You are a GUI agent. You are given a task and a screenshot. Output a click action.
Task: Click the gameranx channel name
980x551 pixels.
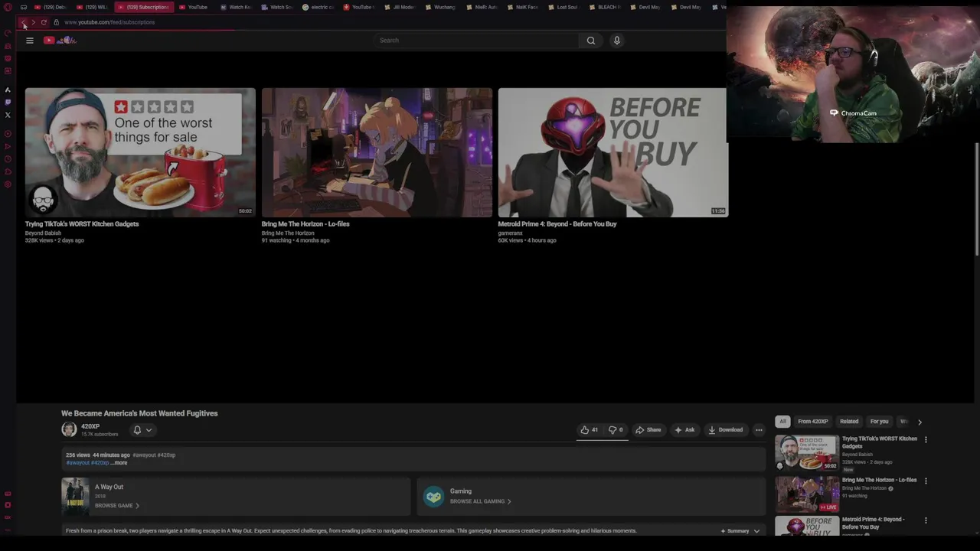(510, 233)
